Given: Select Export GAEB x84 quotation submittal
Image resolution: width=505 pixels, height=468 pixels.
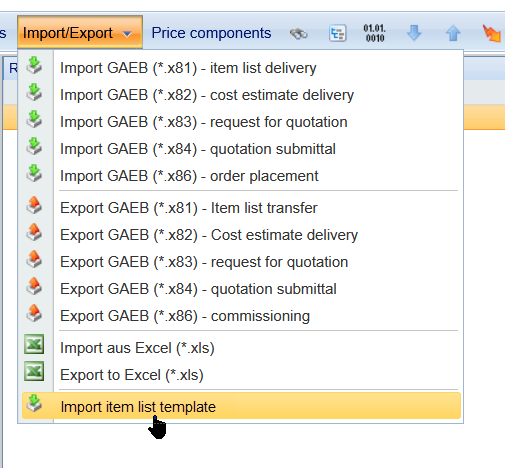Looking at the screenshot, I should [x=198, y=289].
